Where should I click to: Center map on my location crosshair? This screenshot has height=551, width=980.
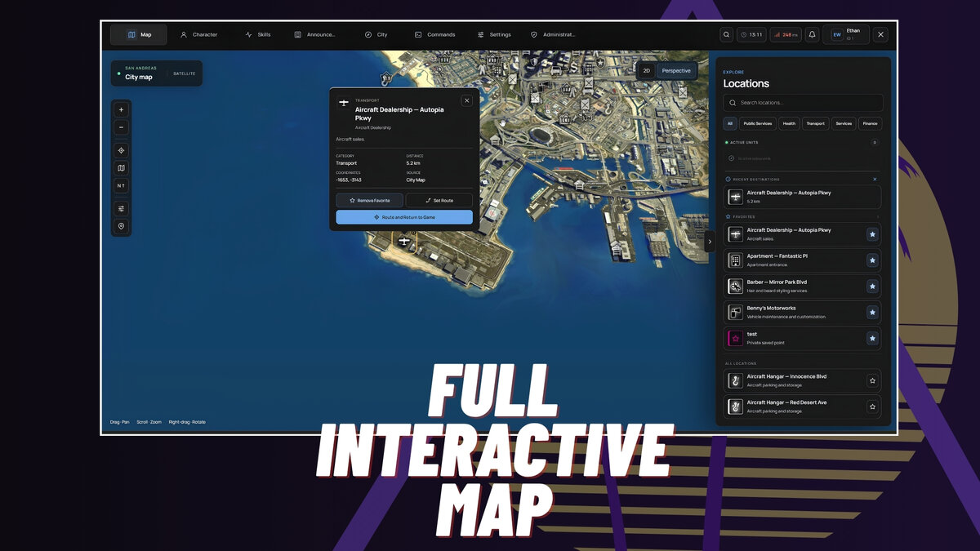tap(122, 150)
